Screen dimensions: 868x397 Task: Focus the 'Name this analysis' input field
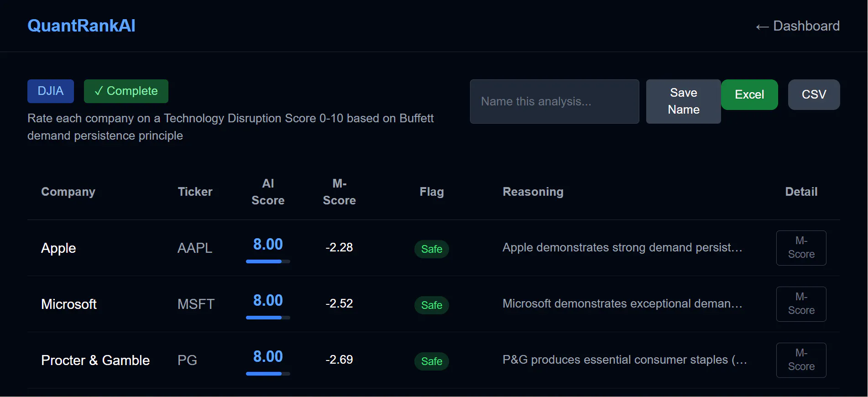(x=554, y=101)
